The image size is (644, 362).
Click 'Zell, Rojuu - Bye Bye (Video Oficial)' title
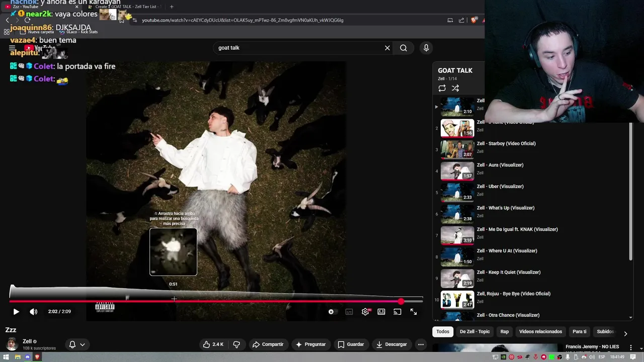pyautogui.click(x=514, y=294)
